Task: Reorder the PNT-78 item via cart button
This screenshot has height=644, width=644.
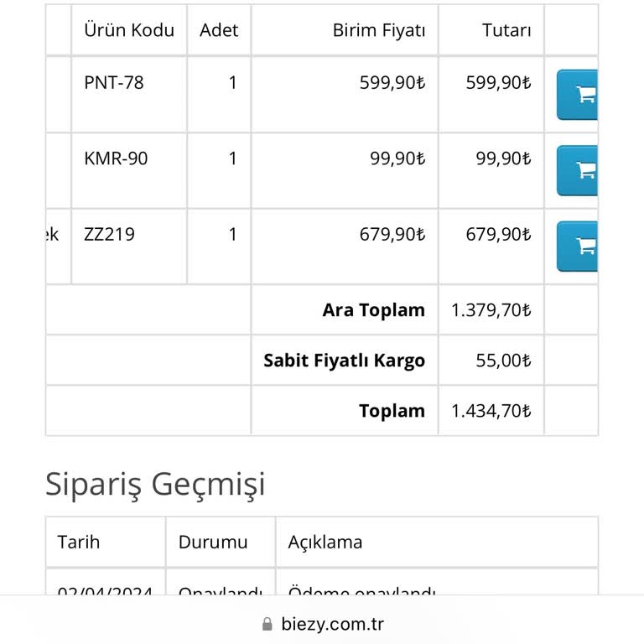Action: pos(577,95)
